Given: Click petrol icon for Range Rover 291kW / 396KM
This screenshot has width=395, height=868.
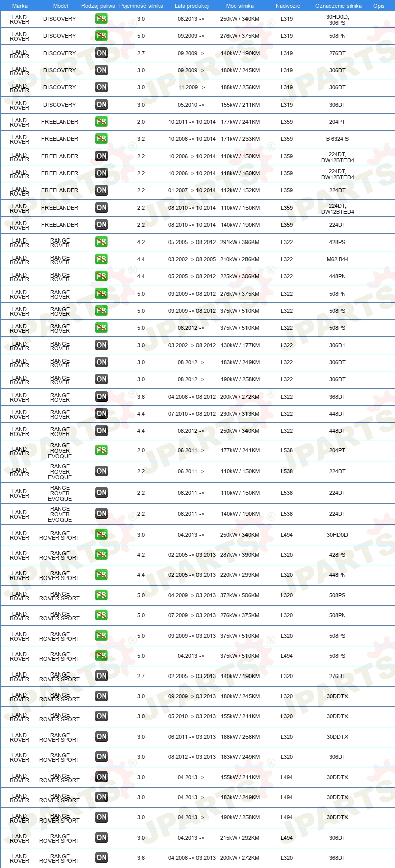Looking at the screenshot, I should (102, 242).
